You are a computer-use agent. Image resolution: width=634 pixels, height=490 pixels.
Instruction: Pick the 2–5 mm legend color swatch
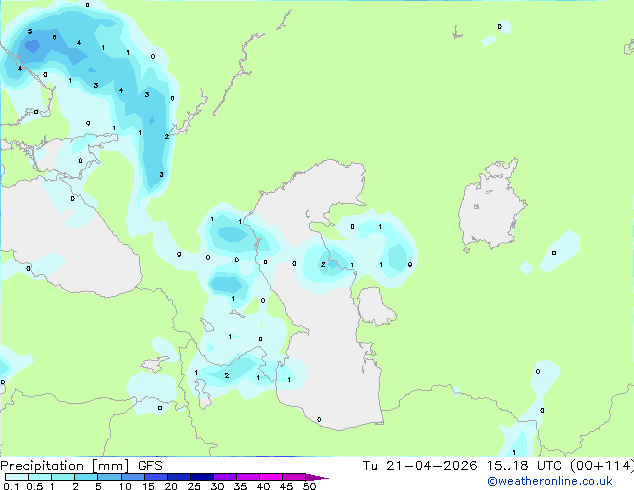tap(86, 477)
